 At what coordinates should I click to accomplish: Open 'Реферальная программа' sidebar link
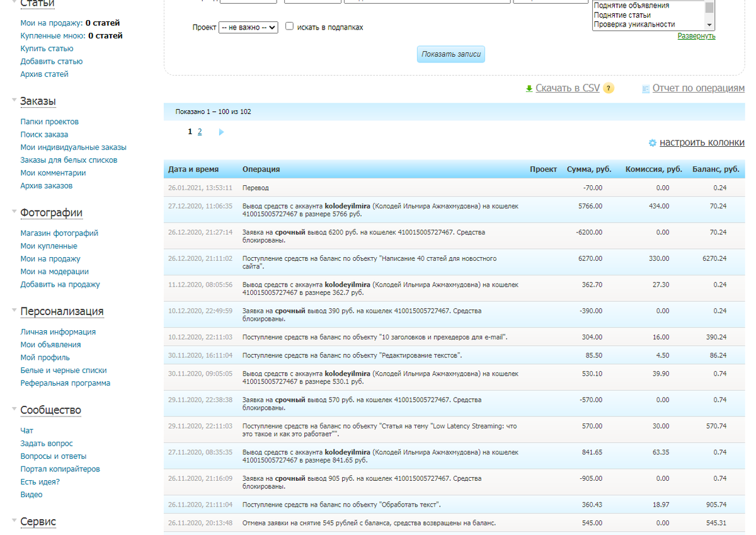click(x=65, y=383)
